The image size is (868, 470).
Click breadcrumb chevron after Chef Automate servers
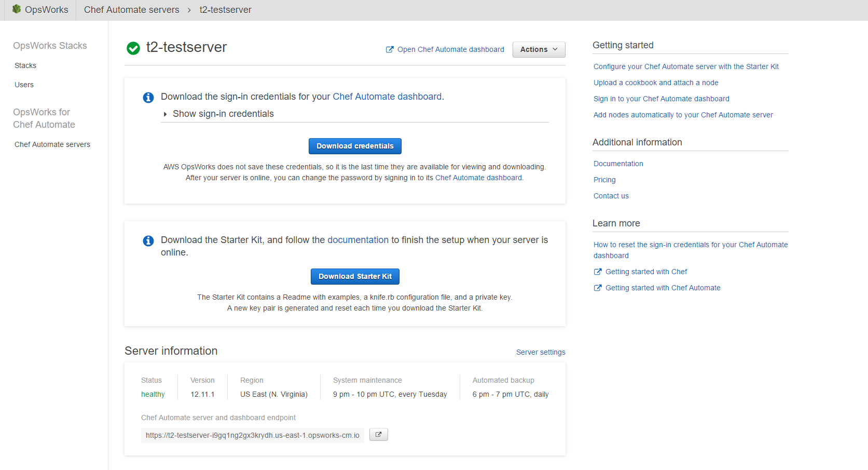click(189, 10)
